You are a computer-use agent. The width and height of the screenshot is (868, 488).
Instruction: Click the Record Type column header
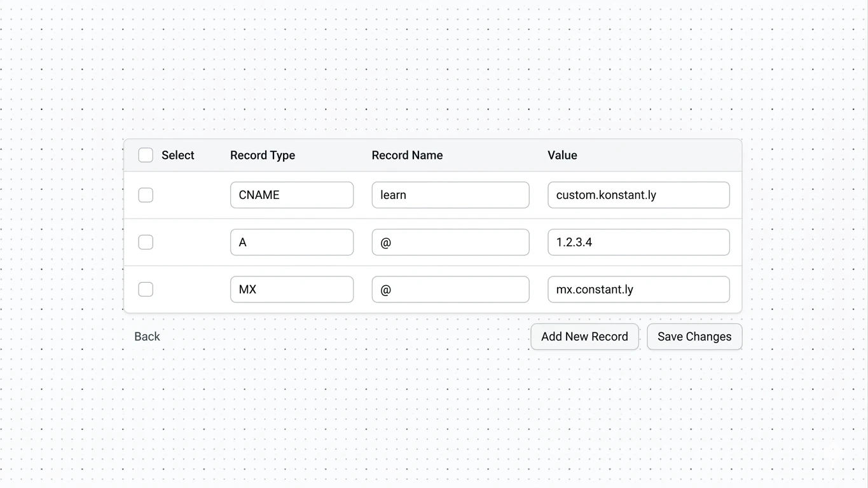click(x=263, y=154)
